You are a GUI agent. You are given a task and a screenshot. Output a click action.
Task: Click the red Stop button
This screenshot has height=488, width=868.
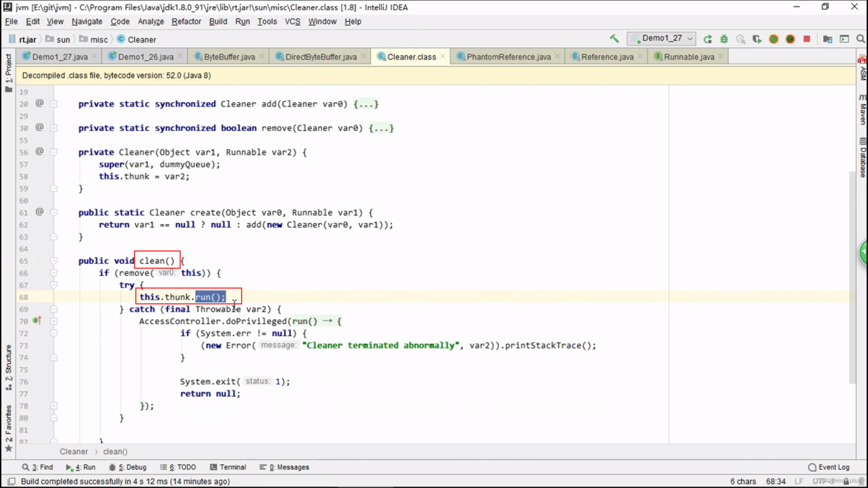click(807, 39)
